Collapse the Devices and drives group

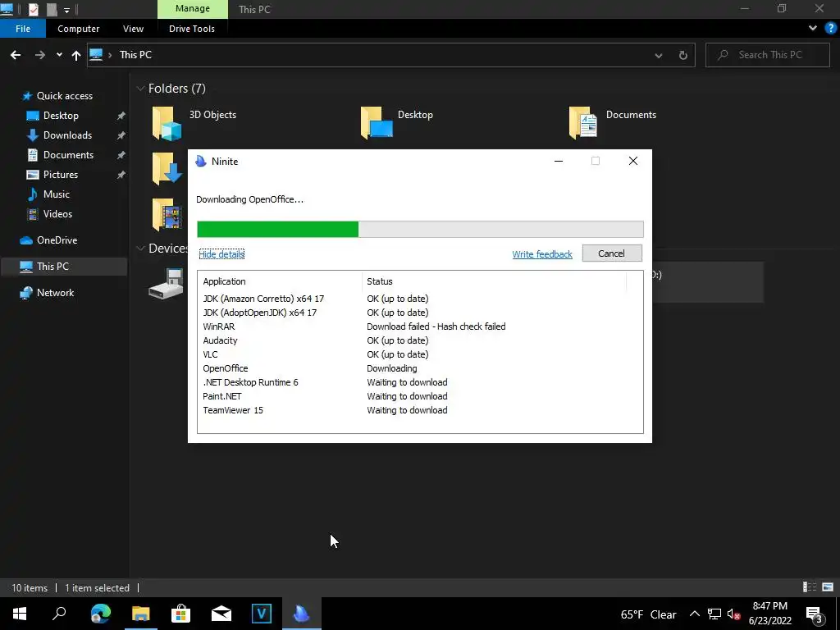[140, 248]
